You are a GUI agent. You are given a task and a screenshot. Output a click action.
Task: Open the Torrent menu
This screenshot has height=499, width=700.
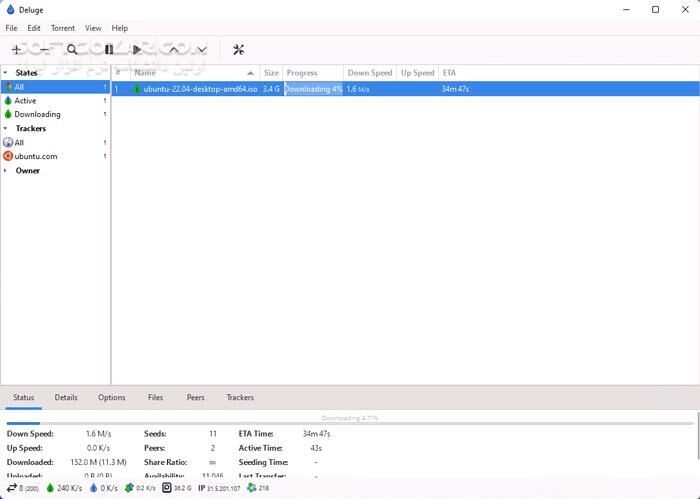coord(62,28)
